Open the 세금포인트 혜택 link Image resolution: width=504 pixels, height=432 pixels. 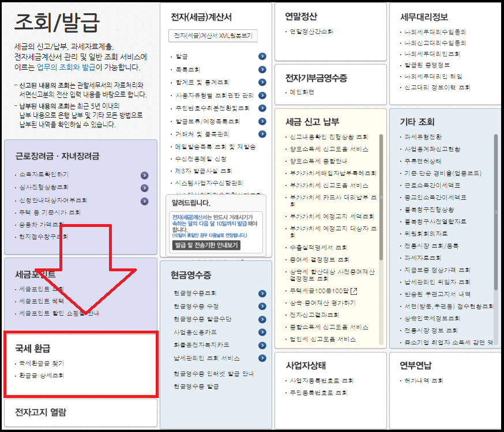point(42,301)
